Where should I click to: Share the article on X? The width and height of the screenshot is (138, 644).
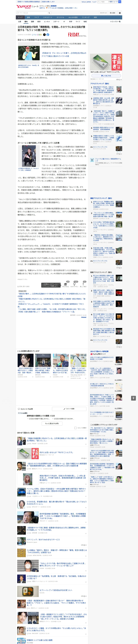click(44, 35)
